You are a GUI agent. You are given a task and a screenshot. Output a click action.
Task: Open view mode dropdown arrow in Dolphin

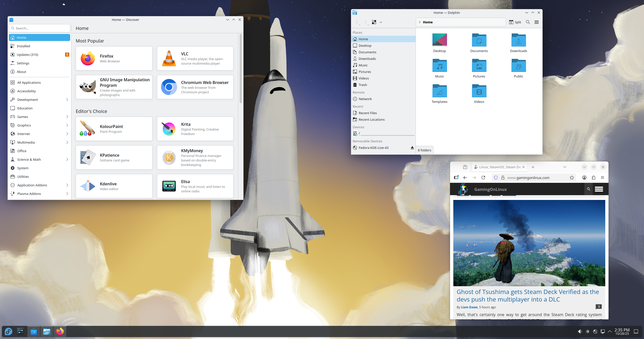[381, 22]
